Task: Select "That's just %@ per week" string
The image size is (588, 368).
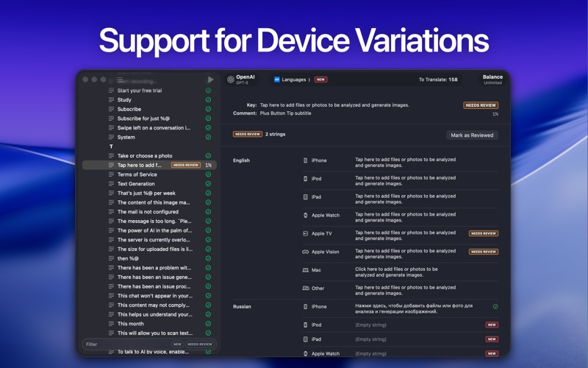Action: [x=149, y=194]
